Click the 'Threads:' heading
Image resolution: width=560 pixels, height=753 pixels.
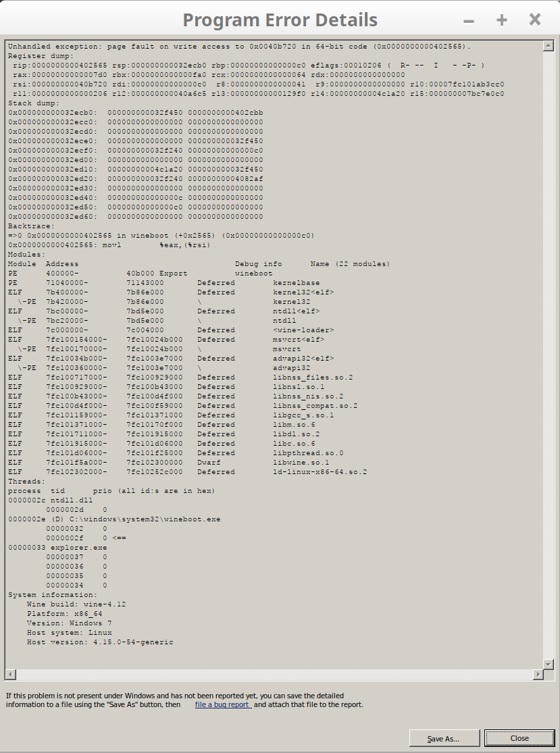tap(26, 482)
